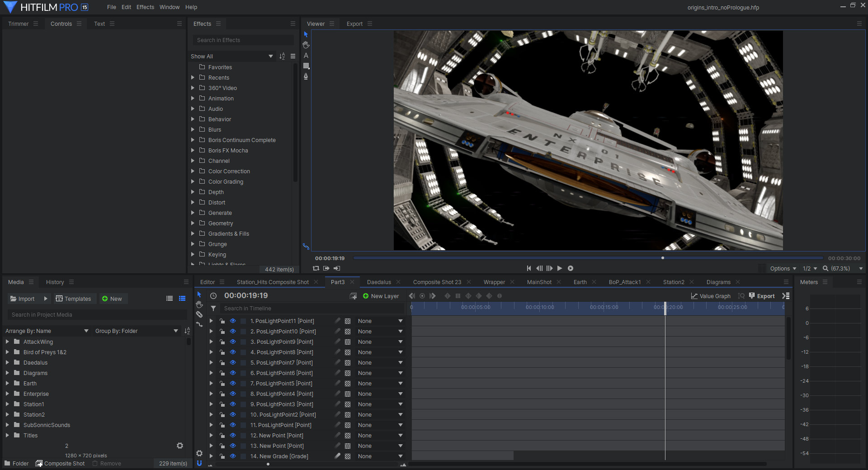
Task: Open Group By: Folder dropdown
Action: pyautogui.click(x=137, y=331)
